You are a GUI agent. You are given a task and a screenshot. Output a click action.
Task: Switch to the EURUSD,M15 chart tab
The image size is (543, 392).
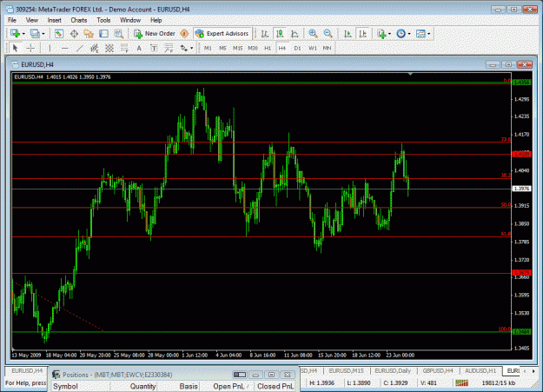[347, 371]
